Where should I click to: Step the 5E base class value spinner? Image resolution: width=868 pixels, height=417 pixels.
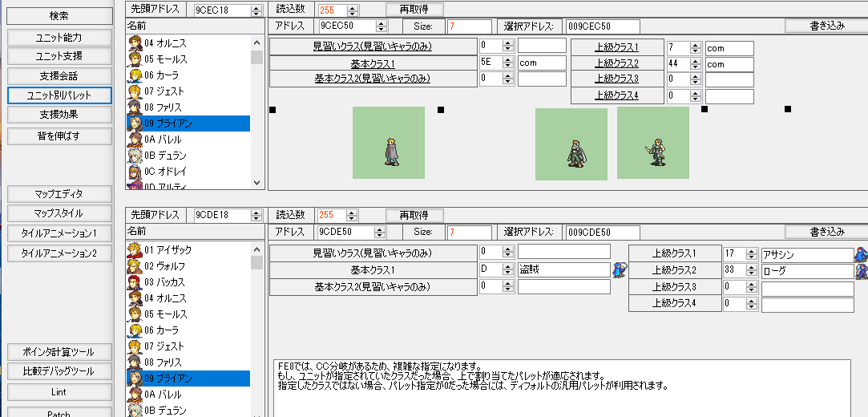click(x=507, y=63)
